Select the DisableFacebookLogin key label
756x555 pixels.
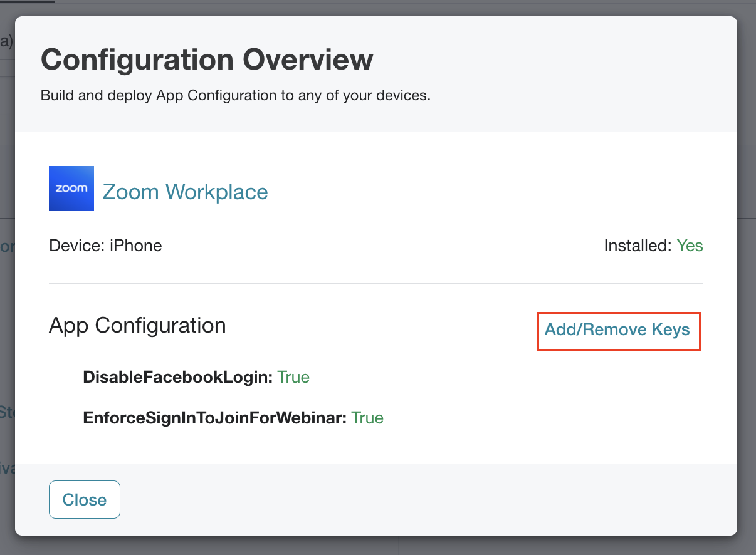pyautogui.click(x=177, y=377)
